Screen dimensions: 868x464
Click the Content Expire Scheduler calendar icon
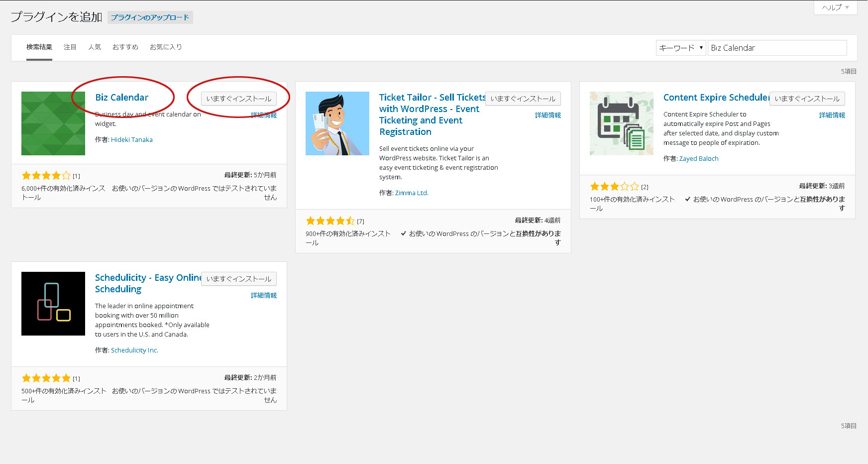(622, 123)
